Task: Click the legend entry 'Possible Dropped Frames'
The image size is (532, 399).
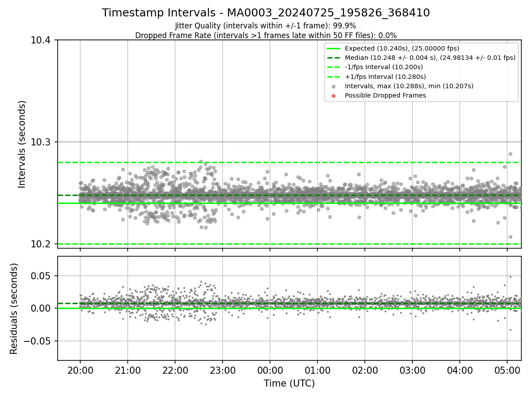Action: (385, 95)
